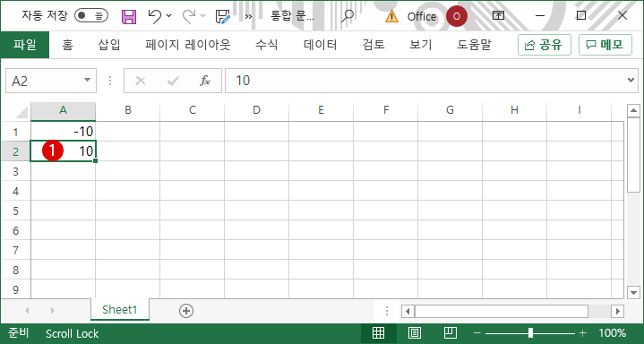Click cell A1 containing -10
This screenshot has height=344, width=644.
[63, 132]
